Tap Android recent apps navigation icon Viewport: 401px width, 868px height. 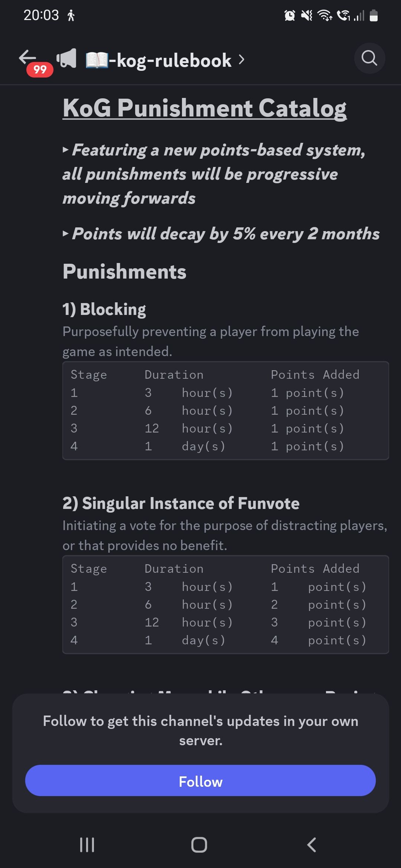[x=87, y=845]
